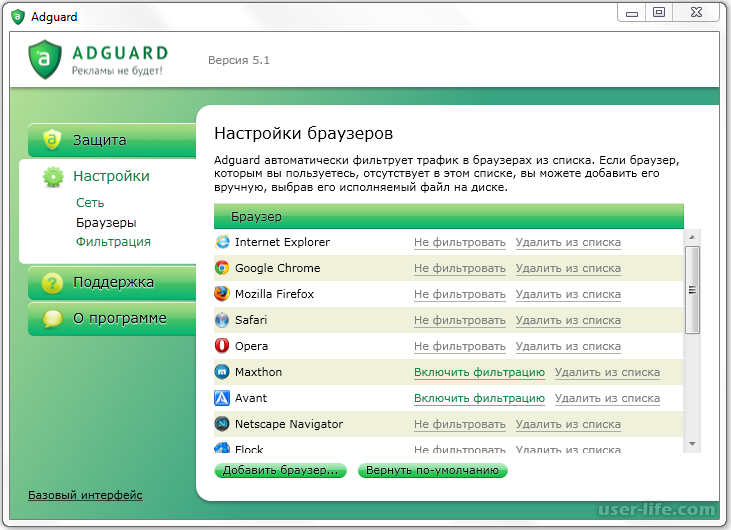
Task: Click the speech bubble icon beside О программе
Action: pos(52,319)
